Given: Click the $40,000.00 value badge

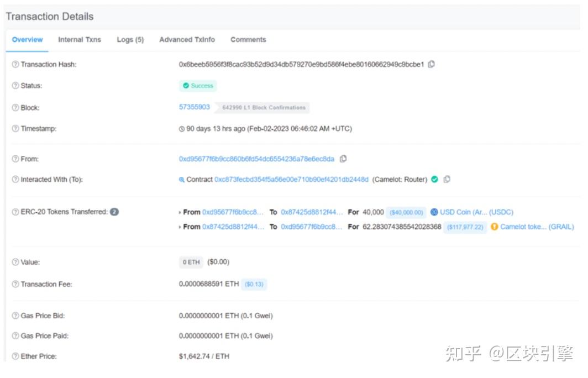Looking at the screenshot, I should click(x=406, y=213).
